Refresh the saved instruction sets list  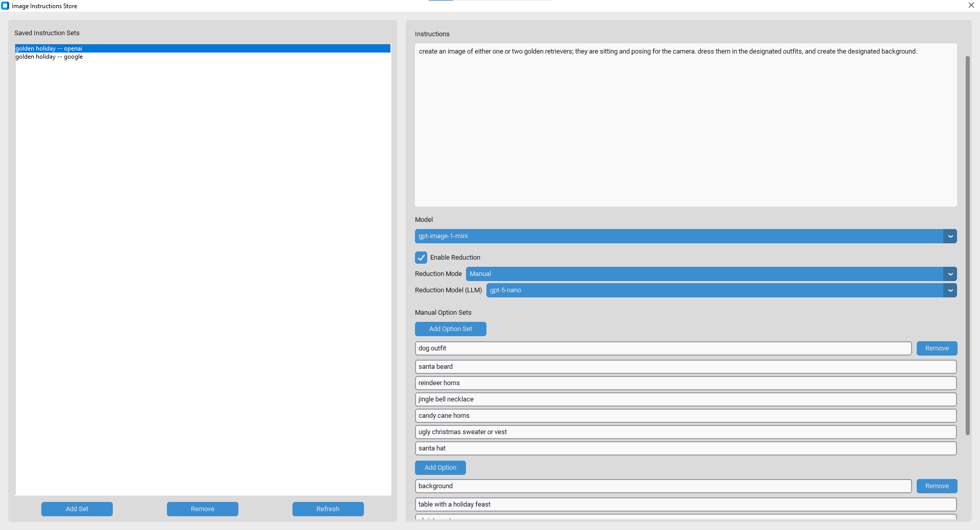328,509
